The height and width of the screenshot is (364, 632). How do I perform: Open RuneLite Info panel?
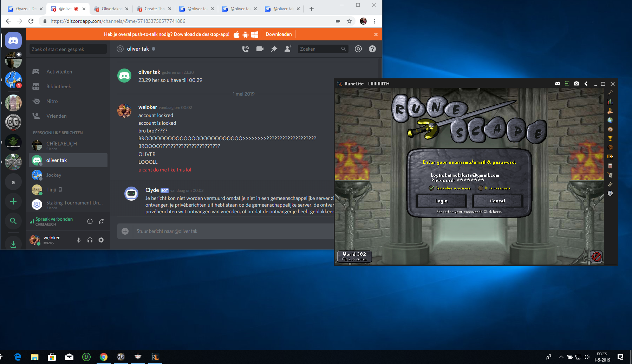610,193
